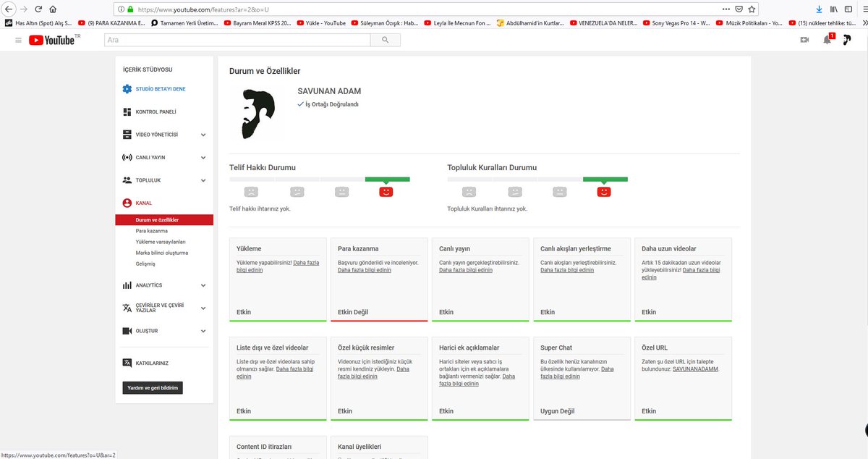Bookmark this page with the star icon
The height and width of the screenshot is (459, 868).
[x=752, y=9]
